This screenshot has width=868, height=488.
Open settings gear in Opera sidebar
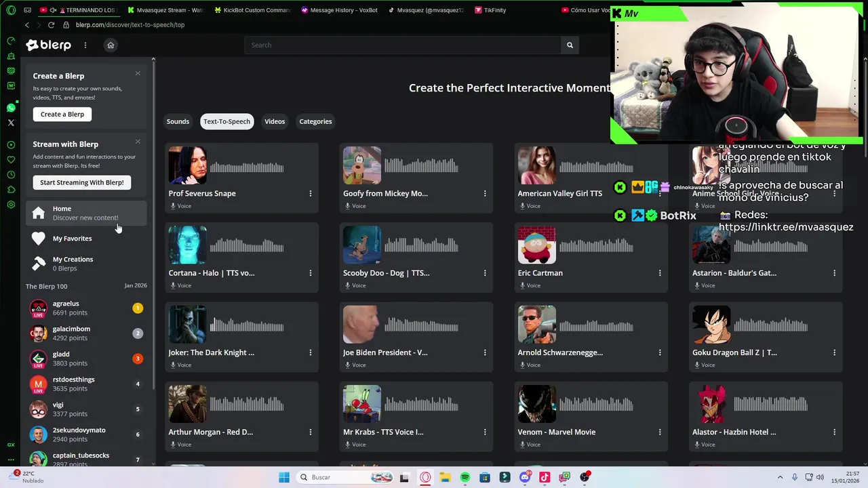click(11, 205)
